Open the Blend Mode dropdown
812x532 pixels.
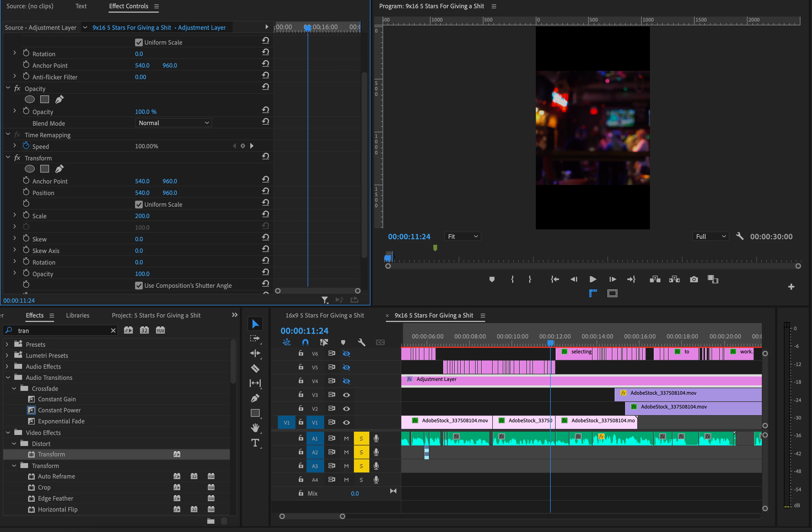tap(173, 123)
